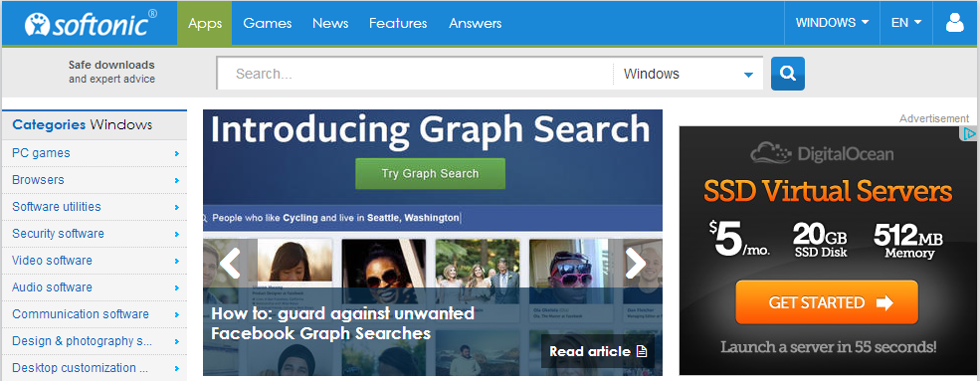The image size is (980, 381).
Task: Click the 'Advertisement' label
Action: 934,118
